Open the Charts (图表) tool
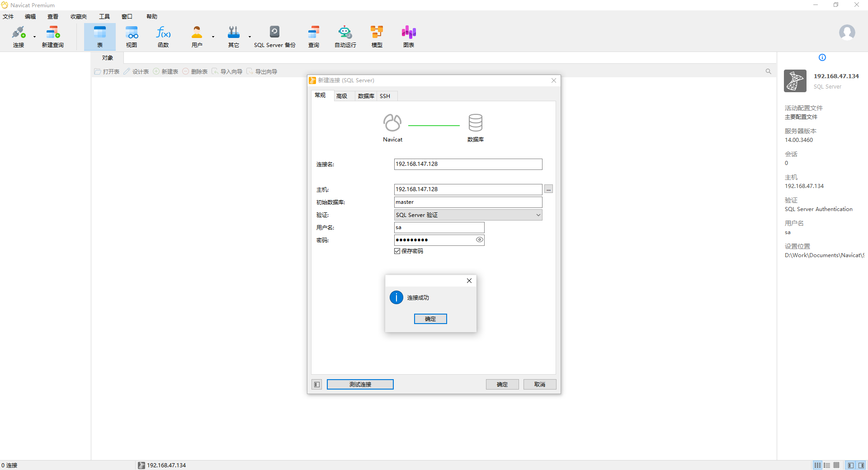Image resolution: width=868 pixels, height=470 pixels. pyautogui.click(x=409, y=37)
